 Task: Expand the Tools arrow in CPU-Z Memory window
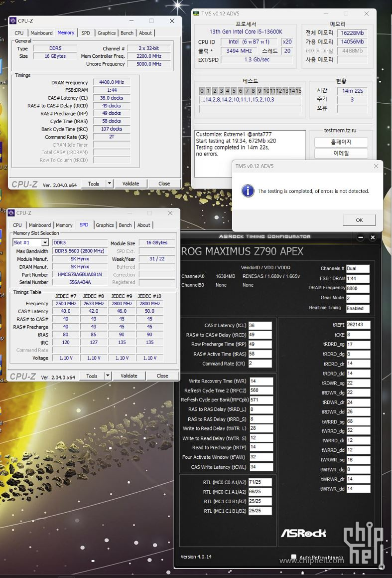click(109, 184)
